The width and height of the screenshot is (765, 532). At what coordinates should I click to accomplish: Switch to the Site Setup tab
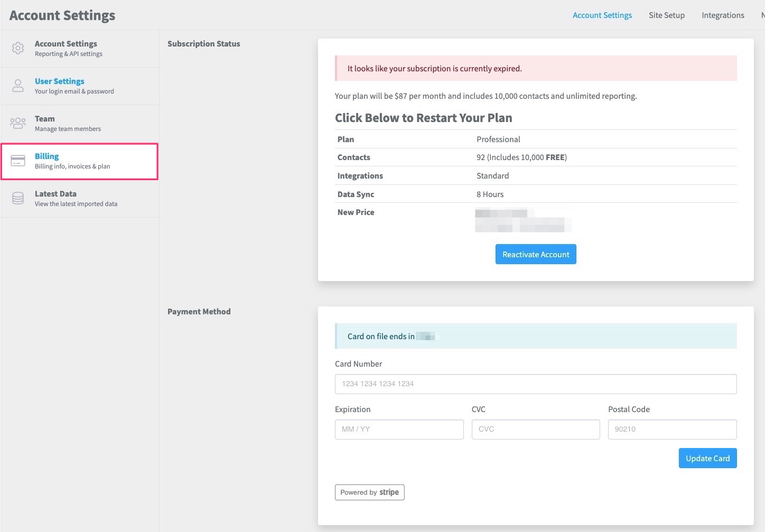pyautogui.click(x=666, y=15)
